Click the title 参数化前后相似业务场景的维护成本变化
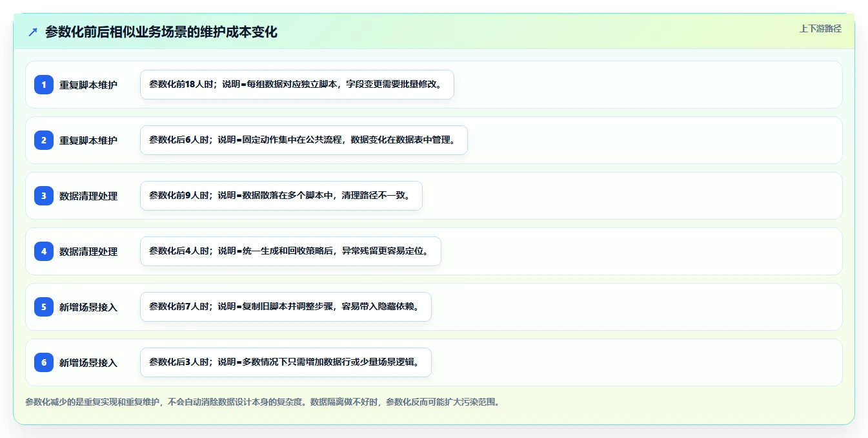Screen dimensions: 868x438 [161, 32]
